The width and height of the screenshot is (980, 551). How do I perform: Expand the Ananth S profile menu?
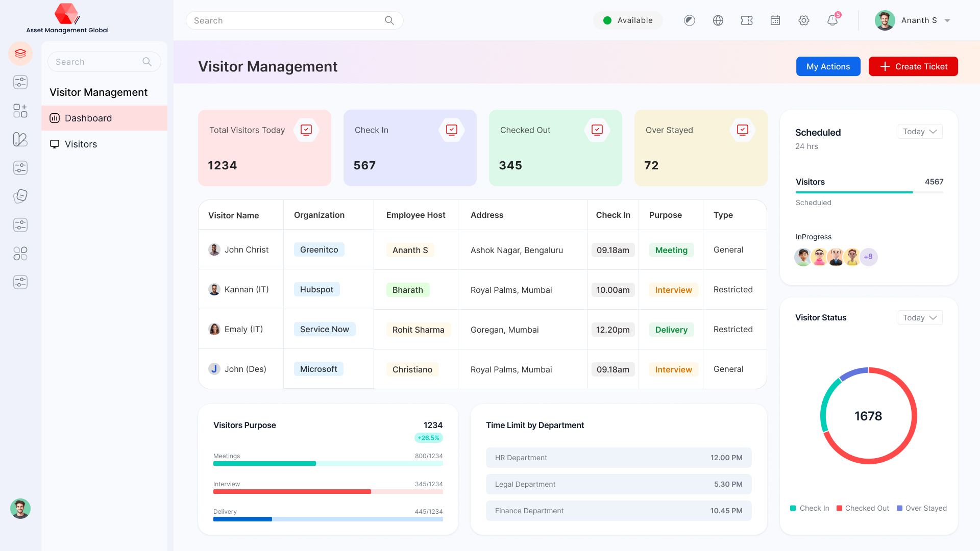pyautogui.click(x=947, y=20)
